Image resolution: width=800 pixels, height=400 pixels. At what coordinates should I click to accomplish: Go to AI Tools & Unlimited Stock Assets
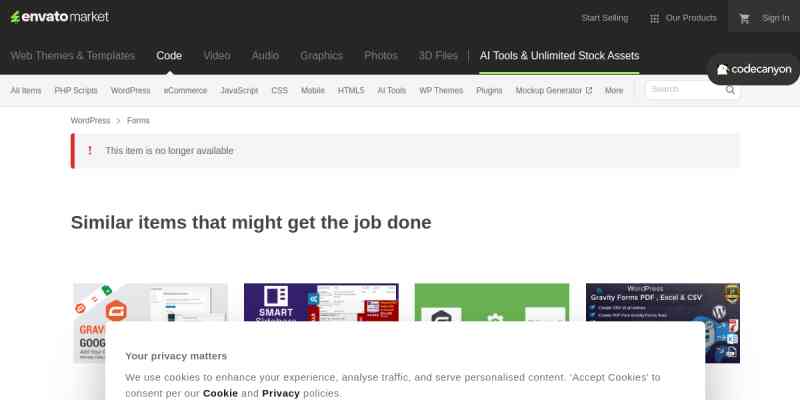click(x=559, y=56)
